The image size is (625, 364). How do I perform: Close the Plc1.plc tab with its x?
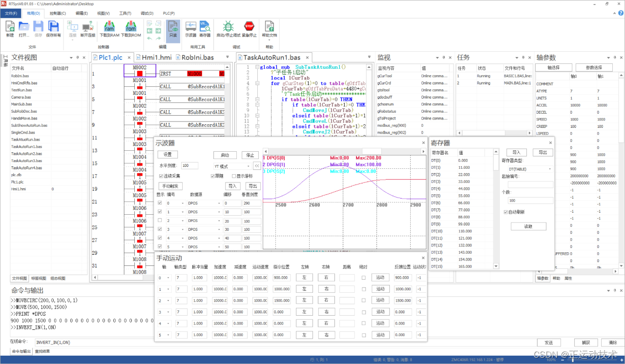(128, 58)
